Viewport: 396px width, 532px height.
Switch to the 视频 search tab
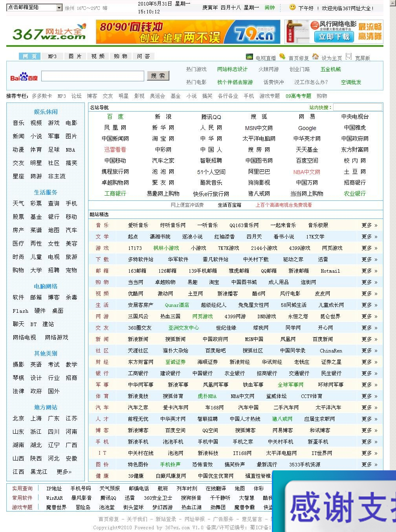pyautogui.click(x=98, y=56)
